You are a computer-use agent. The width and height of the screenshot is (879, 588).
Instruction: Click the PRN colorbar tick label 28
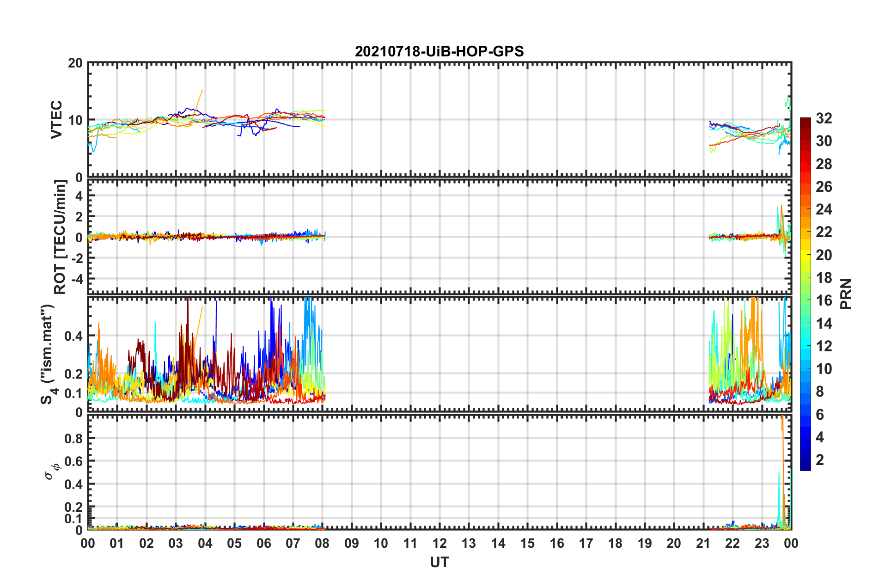coord(824,164)
